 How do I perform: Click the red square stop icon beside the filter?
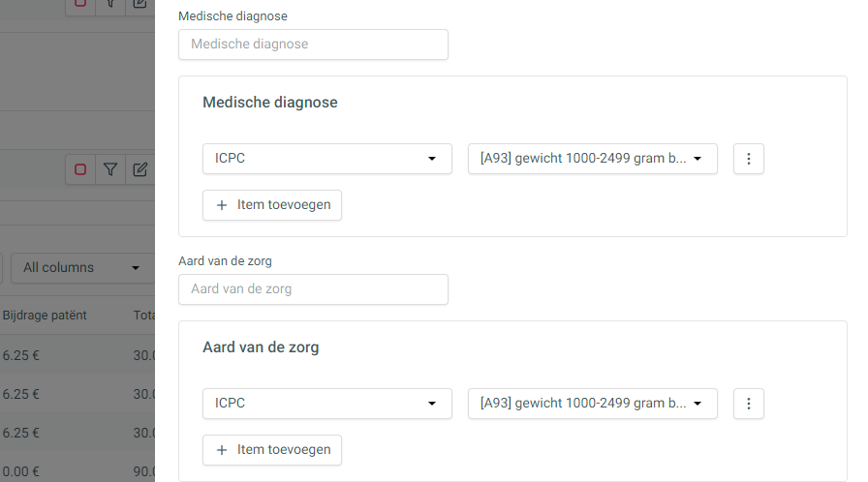coord(80,169)
